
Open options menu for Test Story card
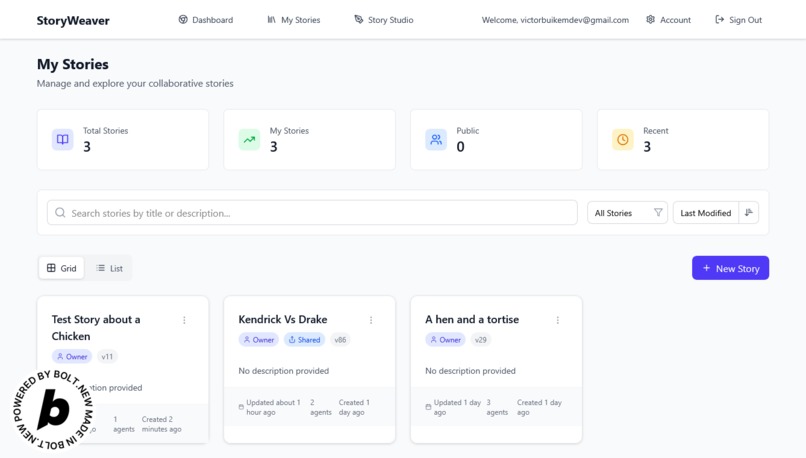[185, 320]
